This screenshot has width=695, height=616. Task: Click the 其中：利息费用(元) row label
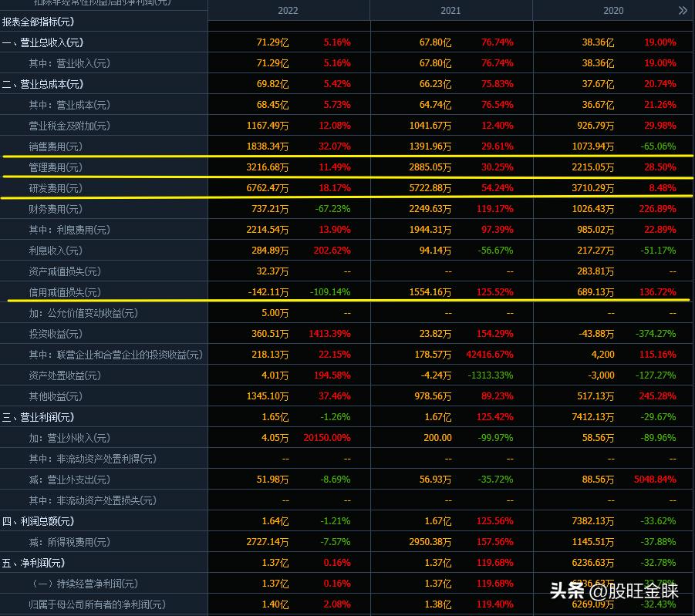(69, 230)
